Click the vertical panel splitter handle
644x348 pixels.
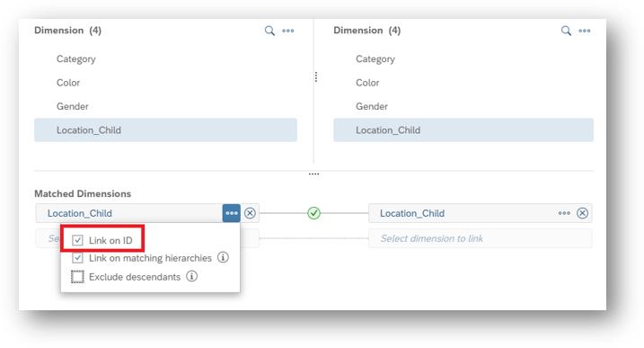click(x=316, y=77)
